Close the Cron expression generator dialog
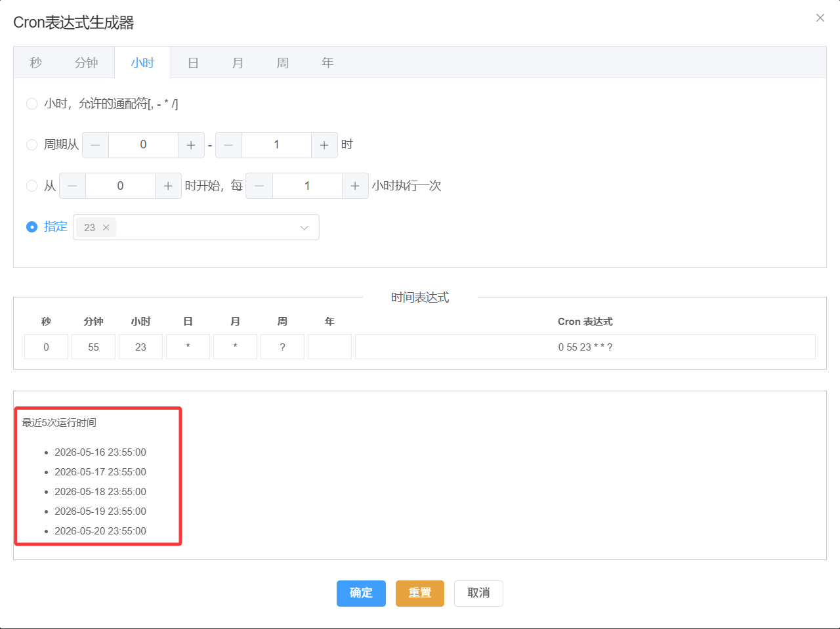 (x=820, y=18)
